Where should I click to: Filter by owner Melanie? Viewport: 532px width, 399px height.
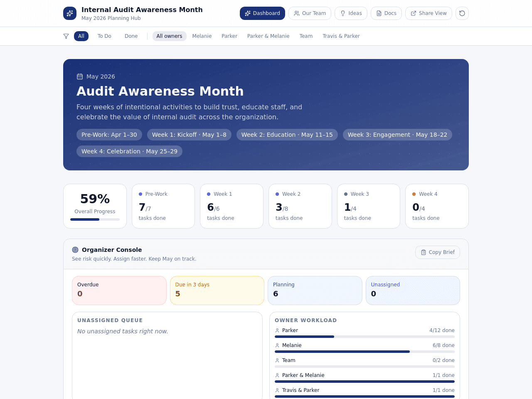coord(202,36)
